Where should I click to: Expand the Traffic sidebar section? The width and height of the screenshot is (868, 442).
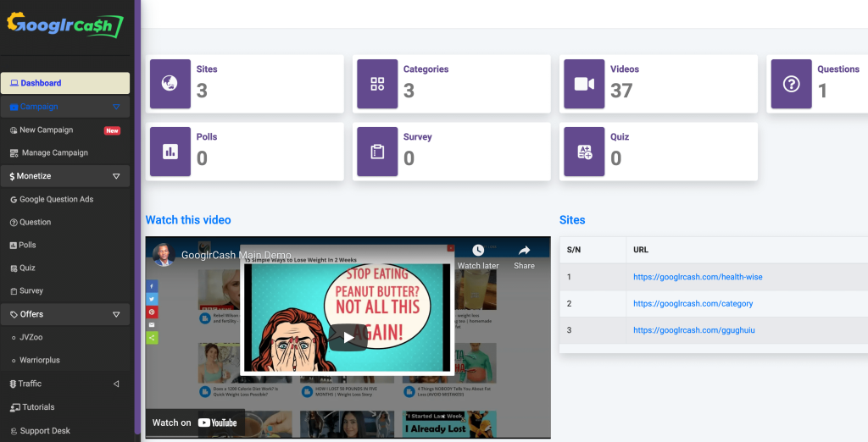click(116, 384)
